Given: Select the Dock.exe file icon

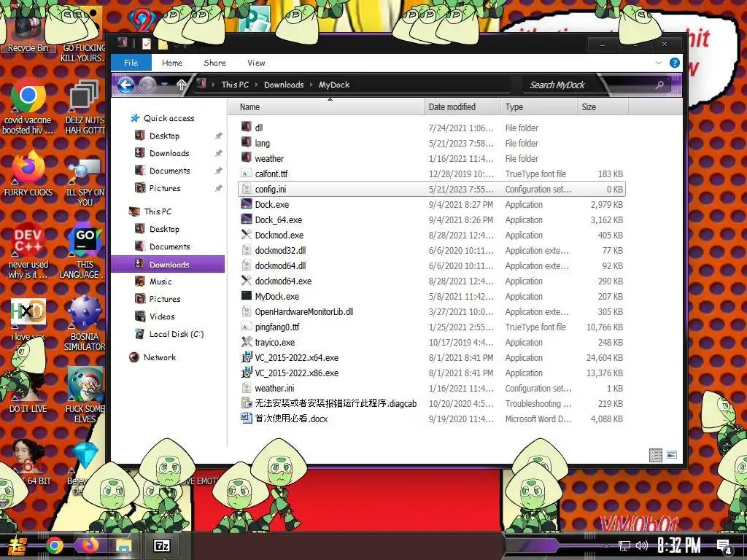Looking at the screenshot, I should point(247,204).
